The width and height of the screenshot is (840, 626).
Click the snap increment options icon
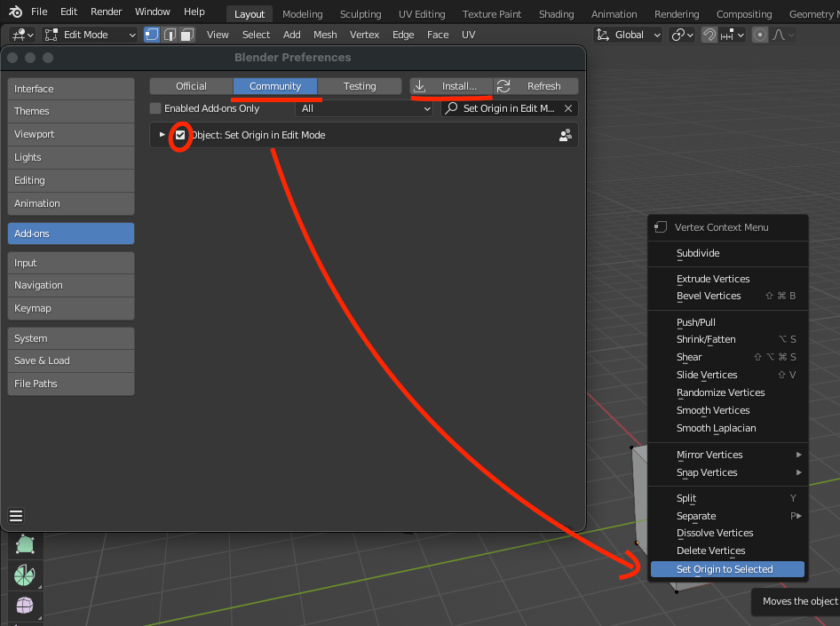pos(733,35)
